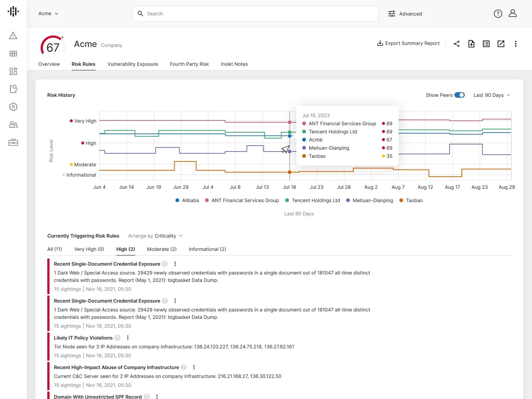Open Recent High-Impact Abuse of Company Infrastructure title
Viewport: 532px width, 399px height.
(x=116, y=367)
